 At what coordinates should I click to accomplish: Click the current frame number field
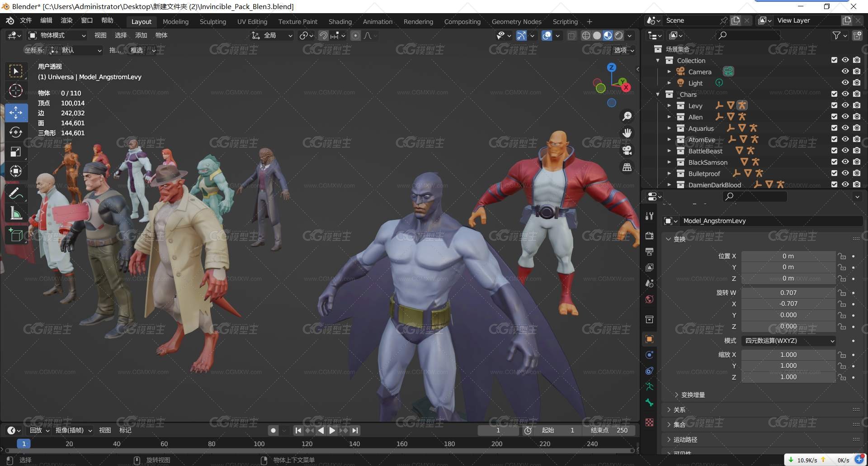[498, 430]
